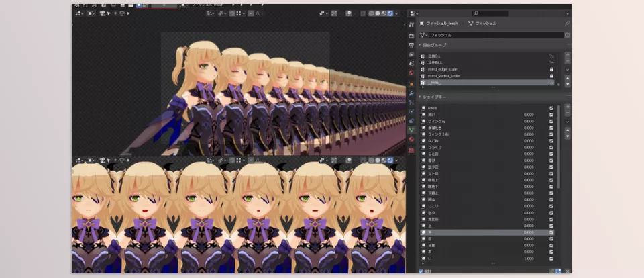Toggle fake user shield beside mesh name
Screen dimensions: 644x278
[568, 36]
